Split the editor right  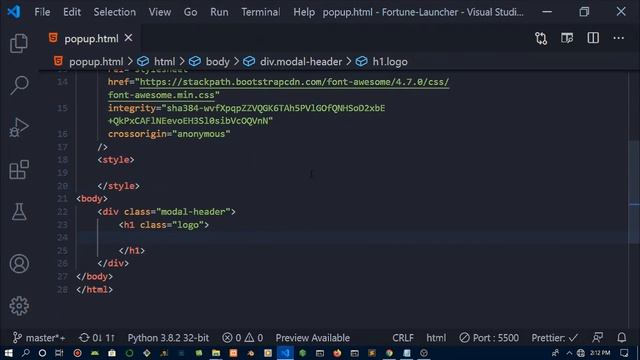[x=593, y=38]
